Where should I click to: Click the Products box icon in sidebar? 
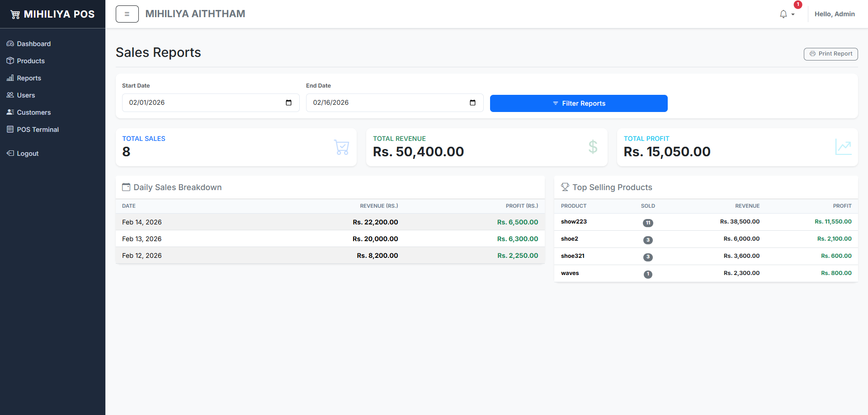[10, 61]
